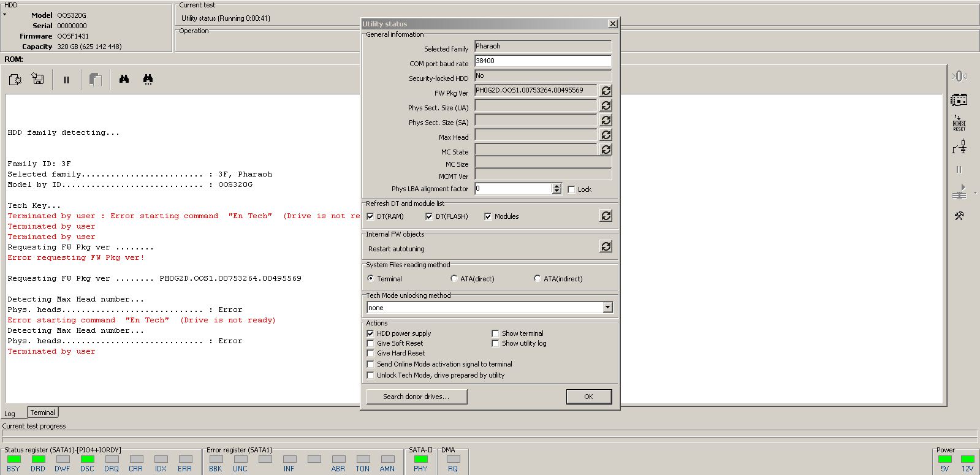The height and width of the screenshot is (475, 980).
Task: Click the controller board icon in right sidebar
Action: (x=959, y=99)
